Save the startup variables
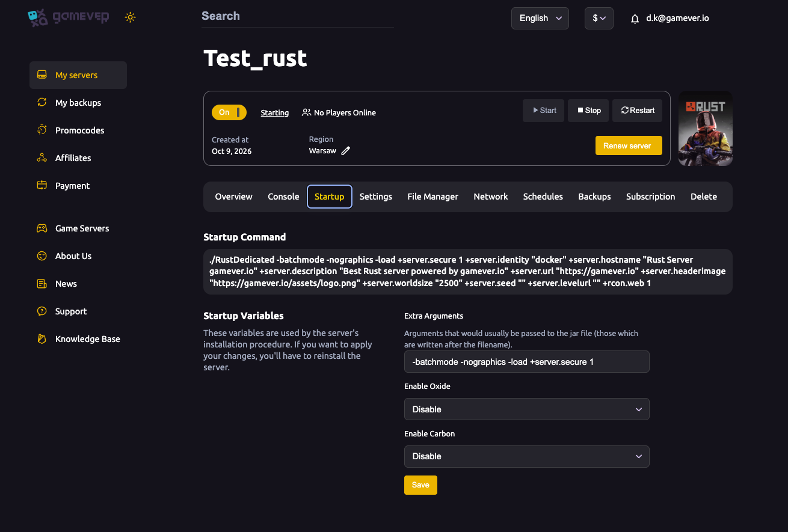 tap(420, 485)
